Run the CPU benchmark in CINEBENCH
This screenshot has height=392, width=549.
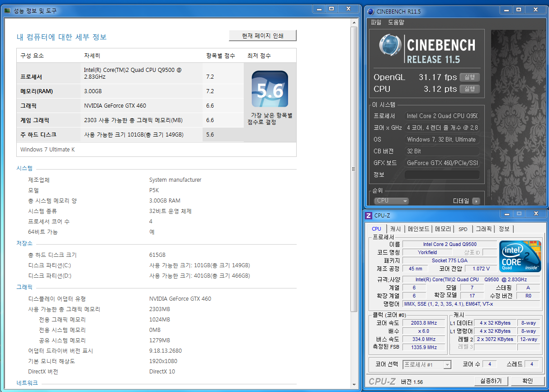pos(469,89)
